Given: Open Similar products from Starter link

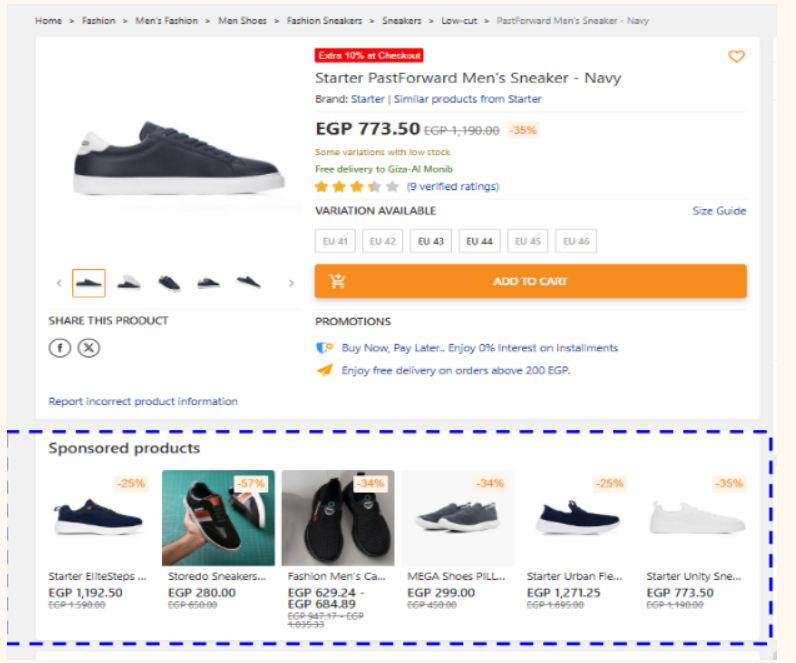Looking at the screenshot, I should tap(467, 99).
